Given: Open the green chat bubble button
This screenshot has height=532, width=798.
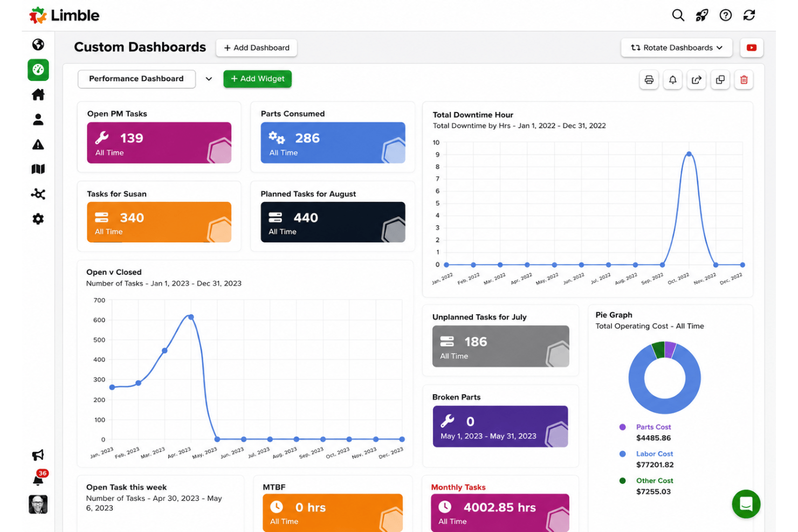Looking at the screenshot, I should coord(746,504).
